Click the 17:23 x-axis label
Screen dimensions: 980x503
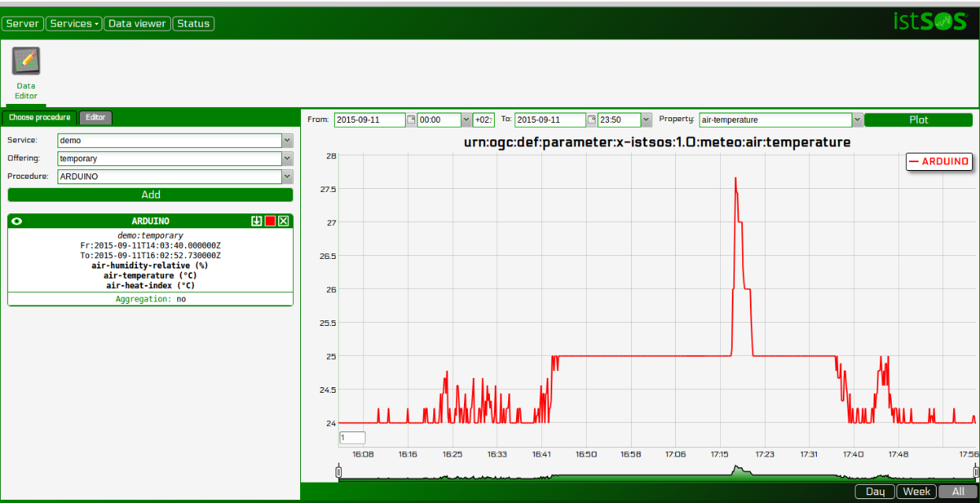[x=764, y=454]
